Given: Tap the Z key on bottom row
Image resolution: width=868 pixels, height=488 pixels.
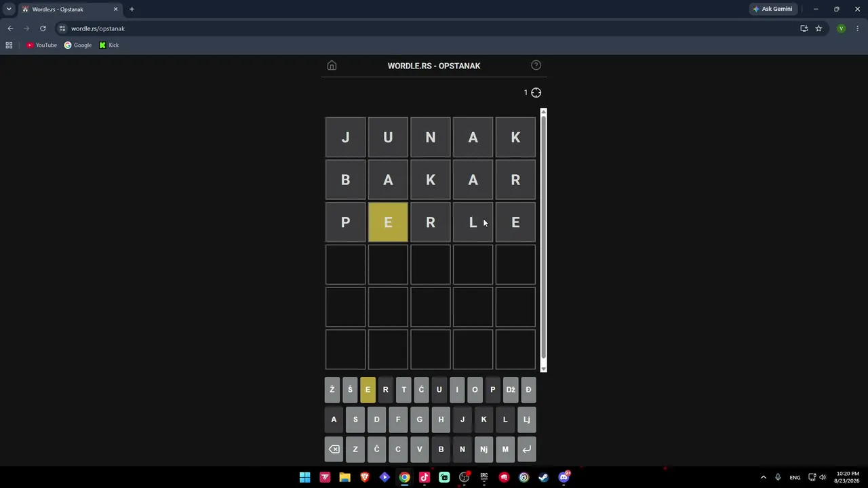Looking at the screenshot, I should (x=355, y=449).
